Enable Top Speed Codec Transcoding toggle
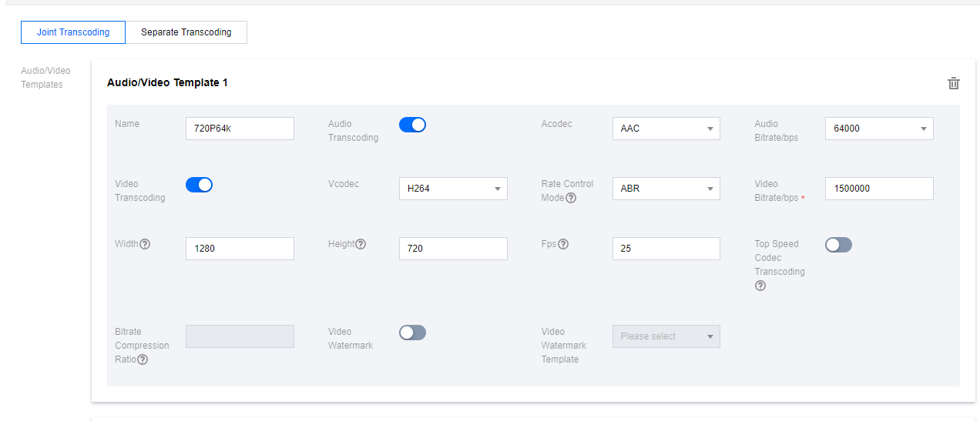 pos(838,245)
